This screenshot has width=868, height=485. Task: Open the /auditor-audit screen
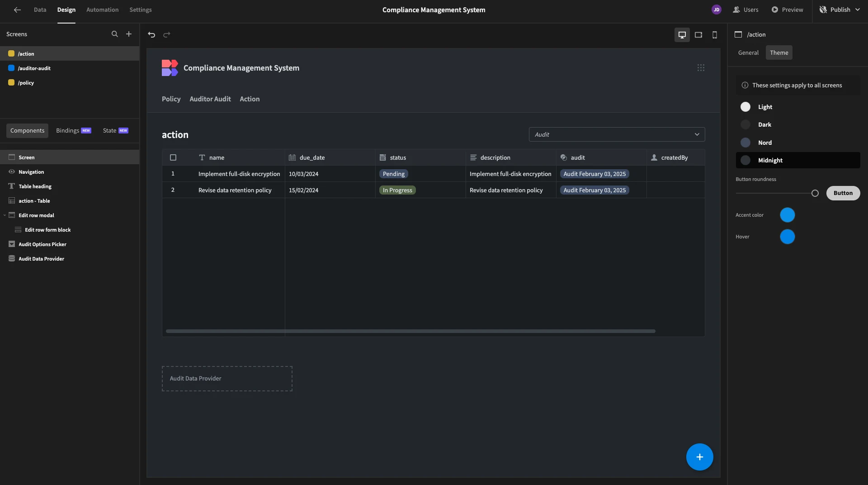[70, 68]
